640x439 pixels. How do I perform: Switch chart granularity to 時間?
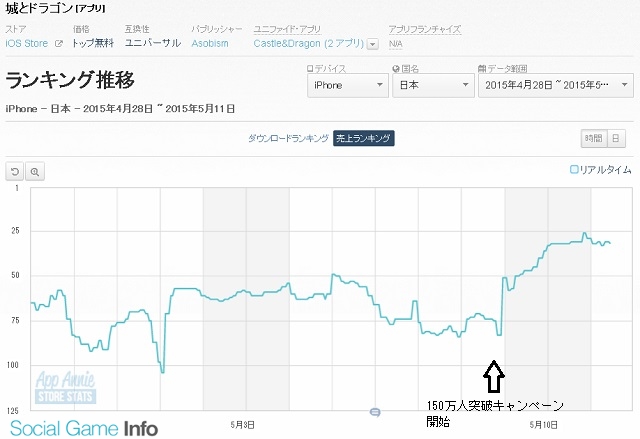coord(594,139)
